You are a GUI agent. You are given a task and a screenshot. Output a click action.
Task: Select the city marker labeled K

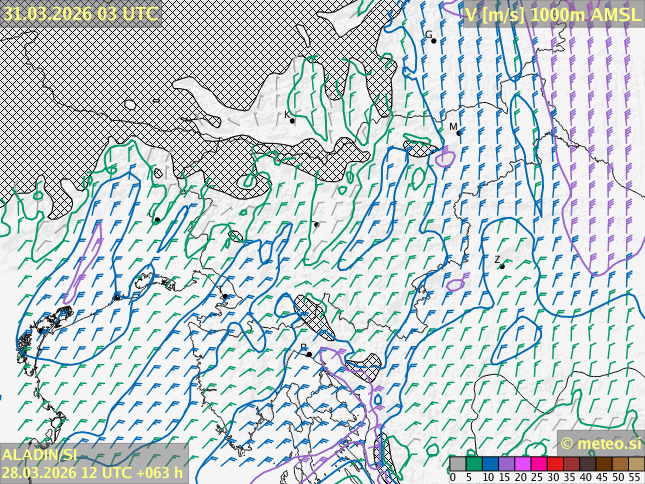coord(292,120)
